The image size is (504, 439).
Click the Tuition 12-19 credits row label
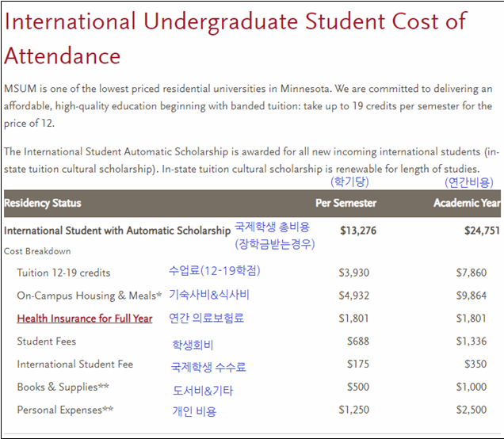[x=63, y=273]
